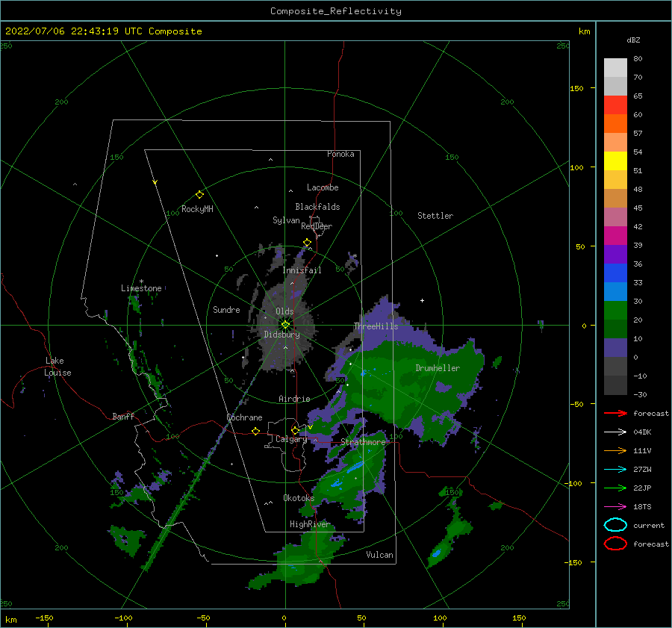This screenshot has height=628, width=672.
Task: Click the Limestone label
Action: tap(141, 288)
